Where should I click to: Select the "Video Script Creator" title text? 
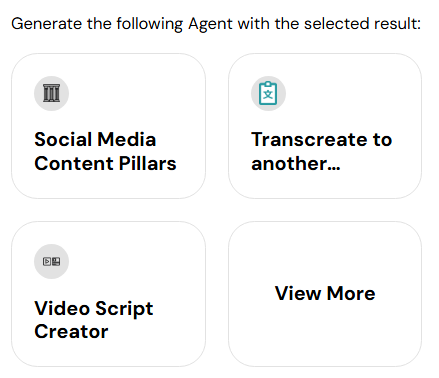pyautogui.click(x=94, y=320)
